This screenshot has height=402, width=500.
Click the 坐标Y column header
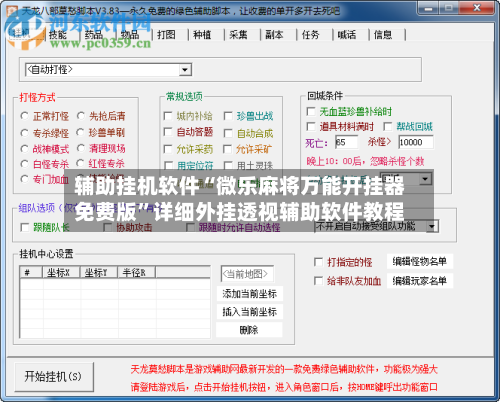coord(99,272)
